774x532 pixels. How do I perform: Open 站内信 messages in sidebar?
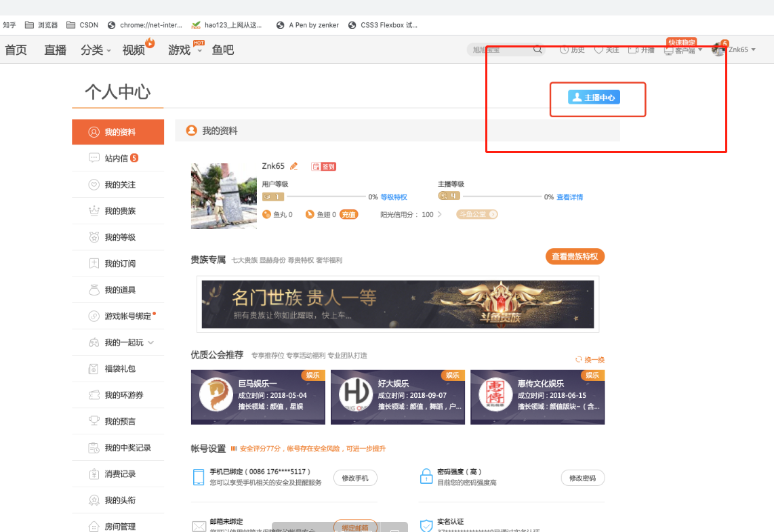(x=118, y=158)
